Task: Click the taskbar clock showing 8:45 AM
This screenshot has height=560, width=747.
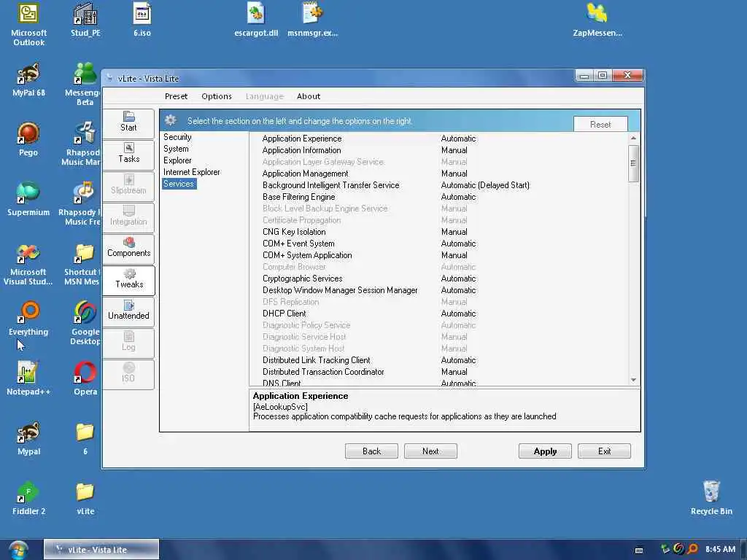Action: (x=720, y=549)
